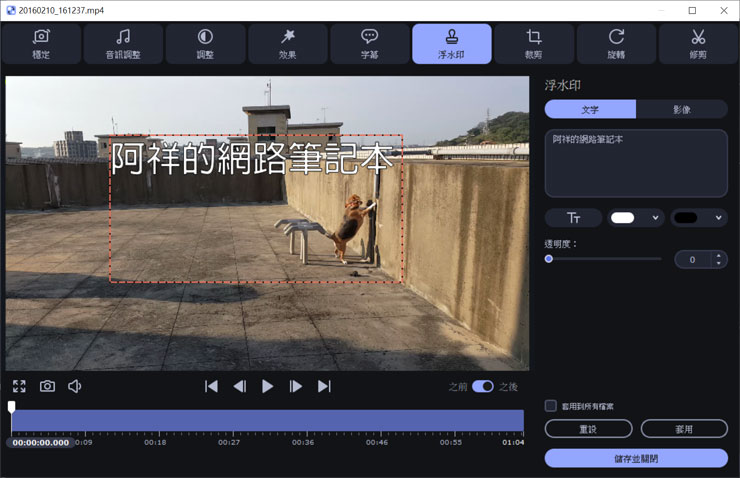Toggle the 之前/之後 before-after switch
The height and width of the screenshot is (478, 740).
pyautogui.click(x=483, y=386)
